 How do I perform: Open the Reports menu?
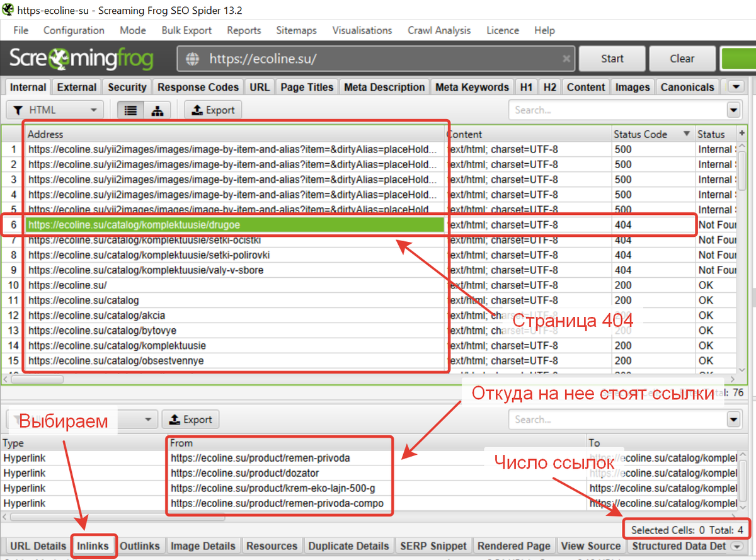click(x=244, y=30)
